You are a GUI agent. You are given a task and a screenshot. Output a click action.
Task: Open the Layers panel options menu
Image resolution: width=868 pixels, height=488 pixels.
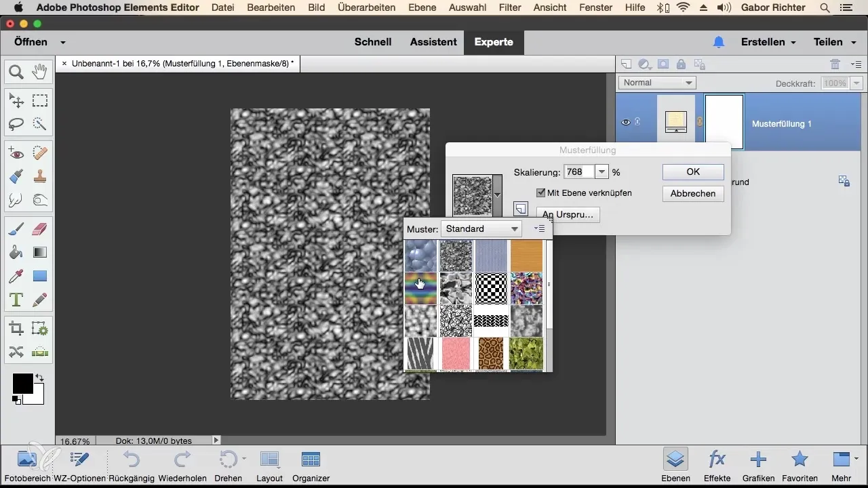[856, 64]
